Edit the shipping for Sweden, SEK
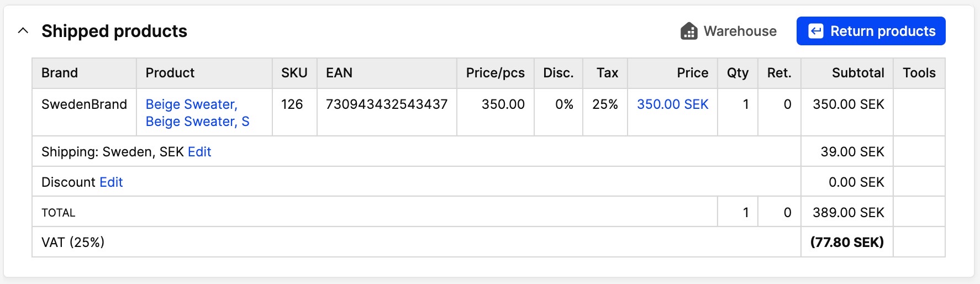This screenshot has width=980, height=284. click(x=199, y=152)
